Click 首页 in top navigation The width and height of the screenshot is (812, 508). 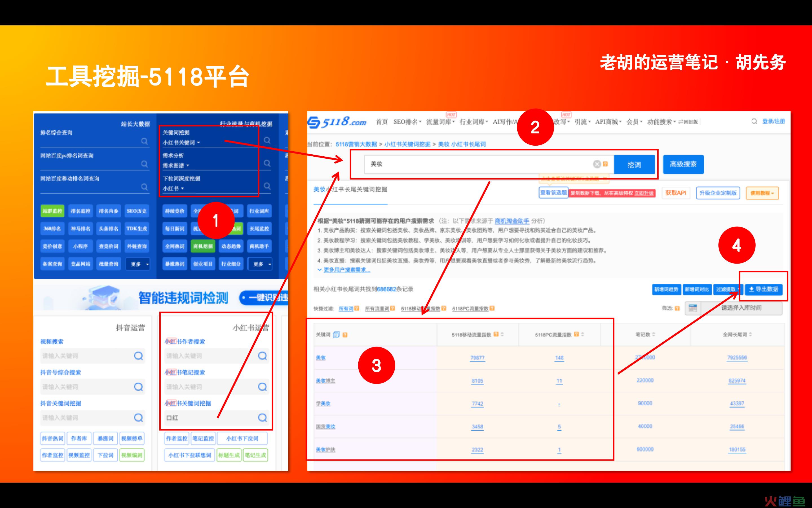pos(381,122)
